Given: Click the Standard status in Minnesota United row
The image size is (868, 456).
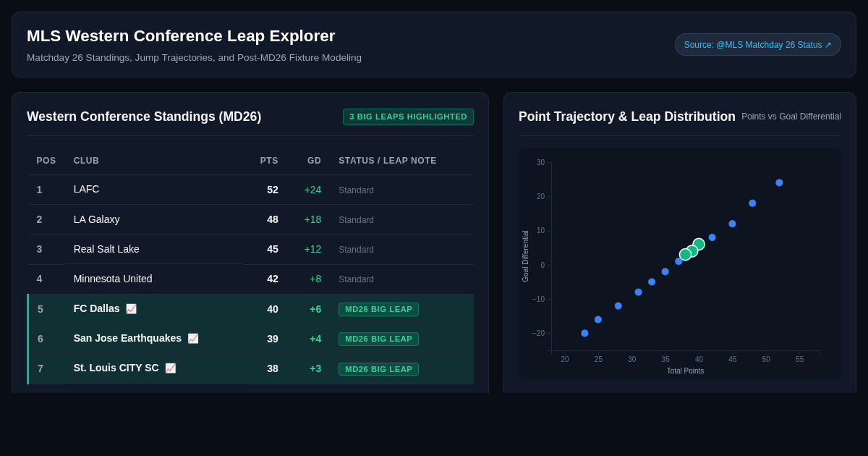Looking at the screenshot, I should [357, 279].
